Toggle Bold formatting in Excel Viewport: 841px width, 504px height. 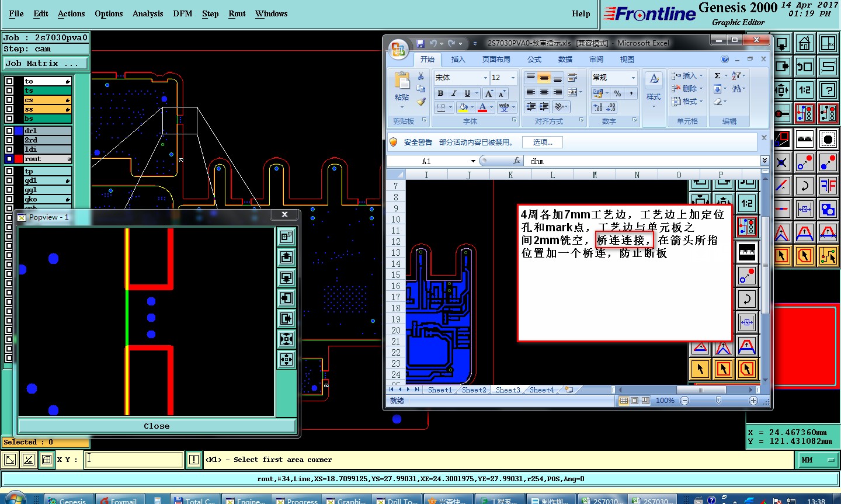440,93
